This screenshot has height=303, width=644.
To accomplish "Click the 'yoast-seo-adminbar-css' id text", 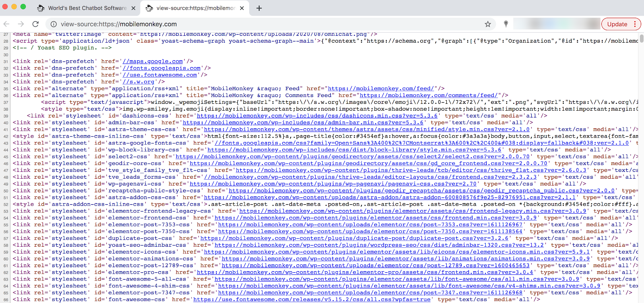I will pos(147,245).
